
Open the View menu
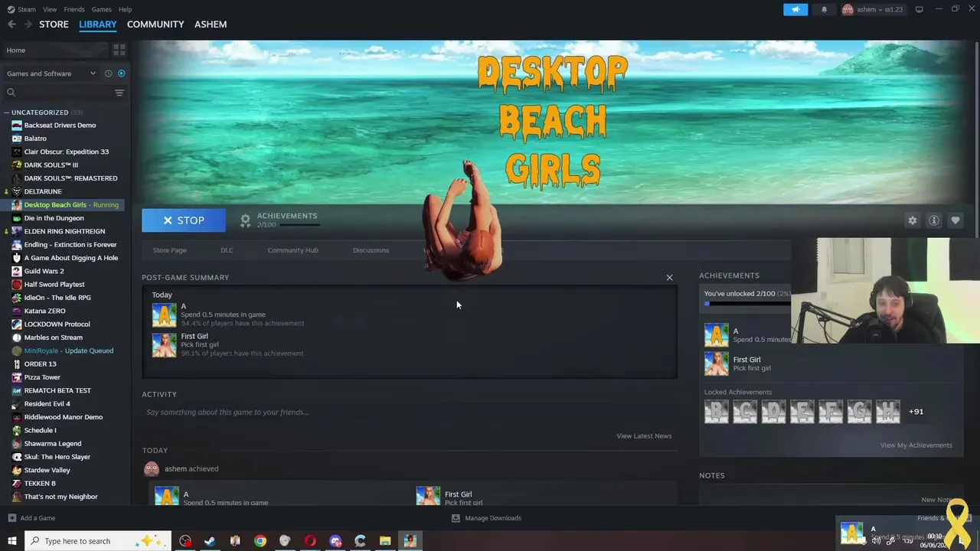point(50,9)
